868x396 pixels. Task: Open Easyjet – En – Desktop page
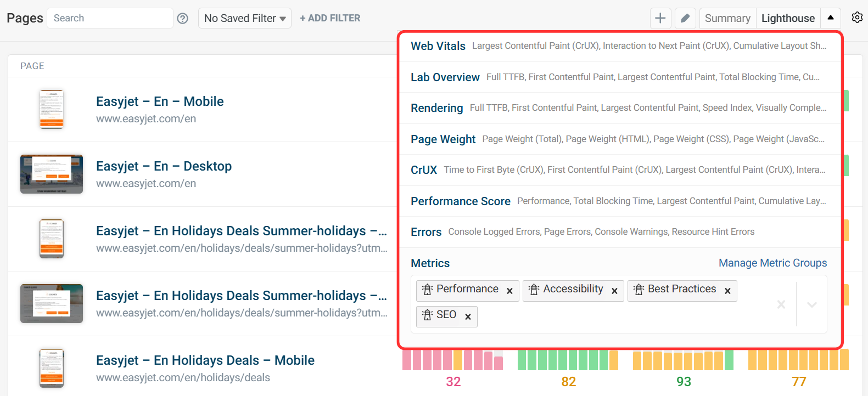pos(164,166)
